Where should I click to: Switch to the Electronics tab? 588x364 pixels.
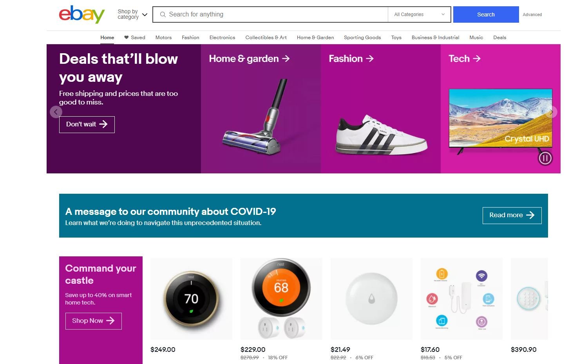tap(222, 37)
